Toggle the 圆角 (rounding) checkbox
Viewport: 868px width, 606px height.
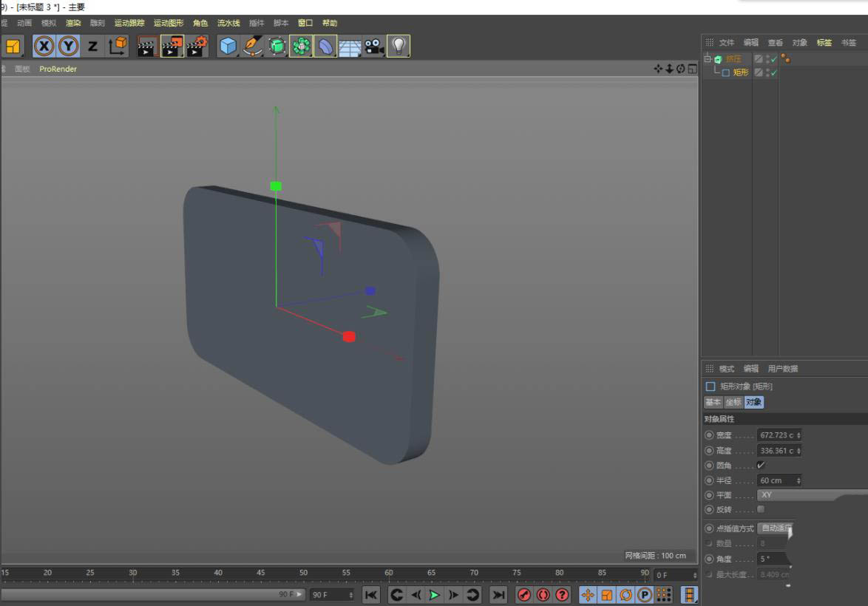761,466
